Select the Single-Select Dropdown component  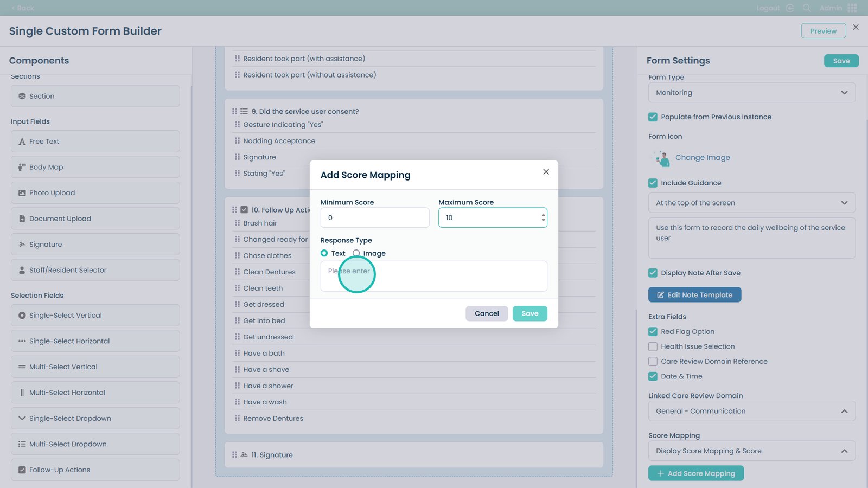pyautogui.click(x=95, y=419)
